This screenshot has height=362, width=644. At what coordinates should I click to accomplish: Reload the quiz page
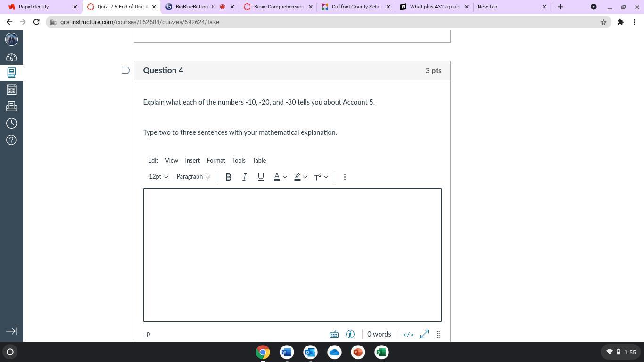[x=36, y=22]
